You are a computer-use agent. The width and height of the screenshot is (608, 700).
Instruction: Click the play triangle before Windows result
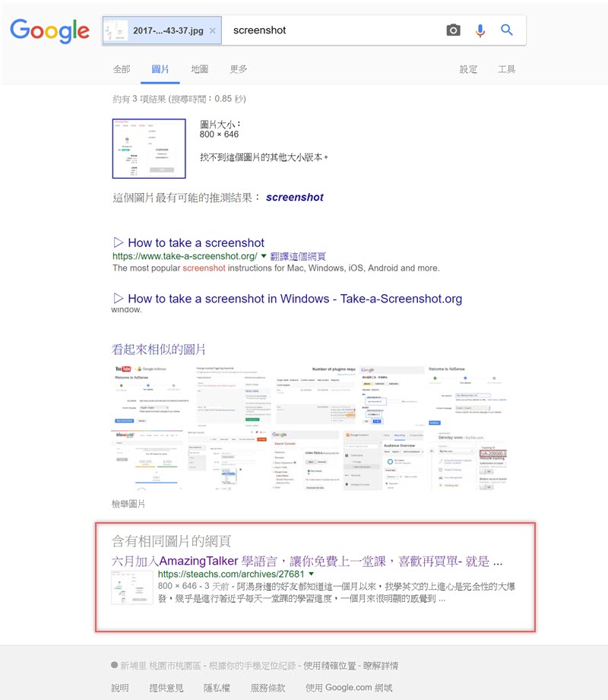click(x=119, y=298)
